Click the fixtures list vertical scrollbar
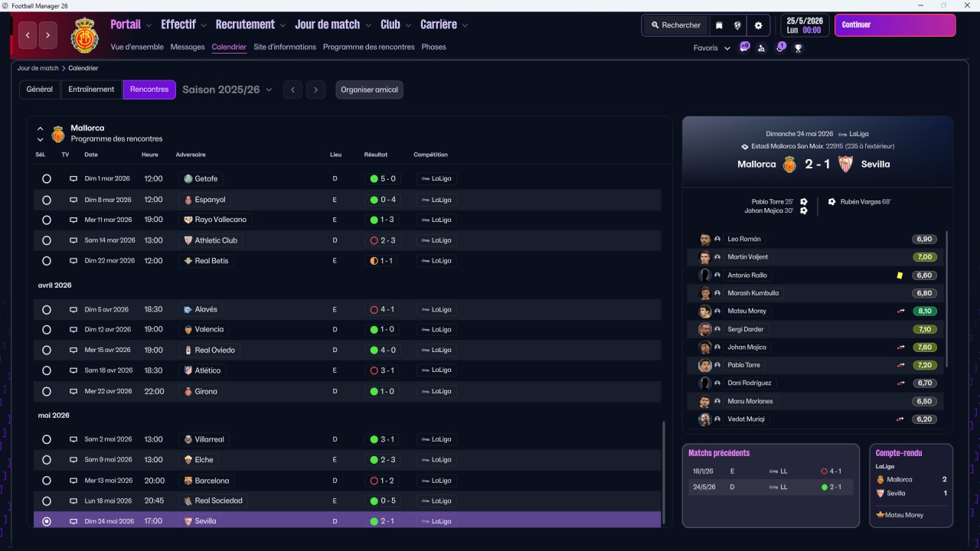The image size is (980, 551). (664, 474)
